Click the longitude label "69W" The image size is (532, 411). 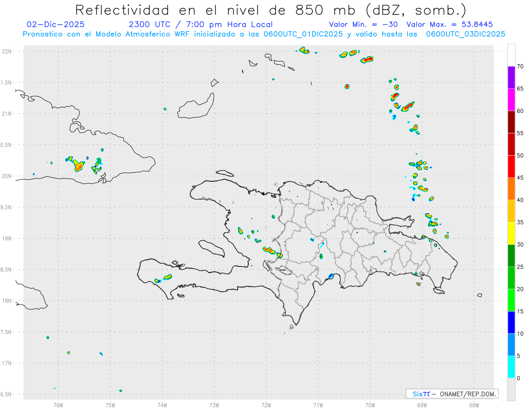(422, 405)
